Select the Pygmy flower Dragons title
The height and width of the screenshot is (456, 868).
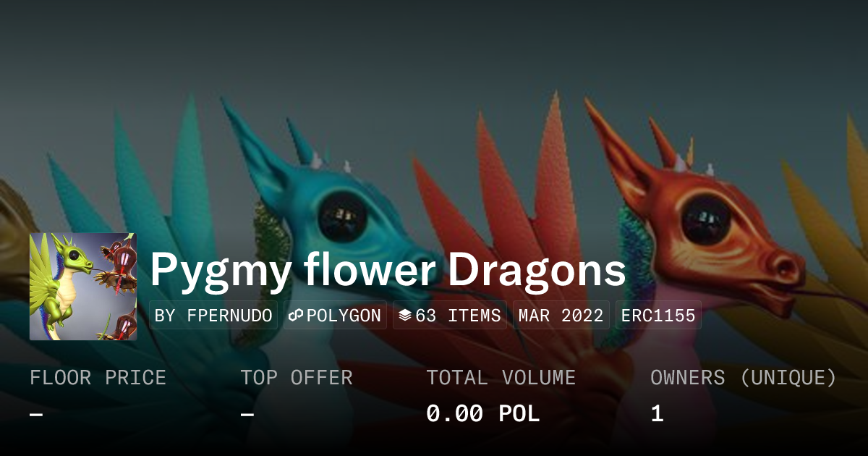point(388,271)
